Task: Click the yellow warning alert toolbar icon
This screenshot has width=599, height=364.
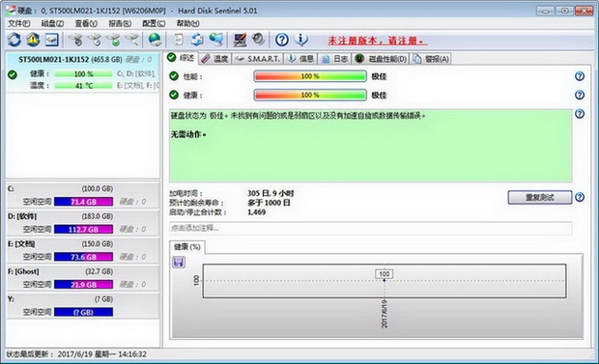Action: tap(33, 40)
